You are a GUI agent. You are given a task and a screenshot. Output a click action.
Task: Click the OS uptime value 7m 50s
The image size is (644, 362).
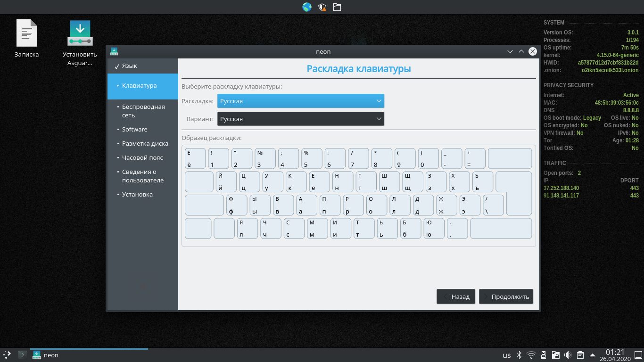coord(630,48)
